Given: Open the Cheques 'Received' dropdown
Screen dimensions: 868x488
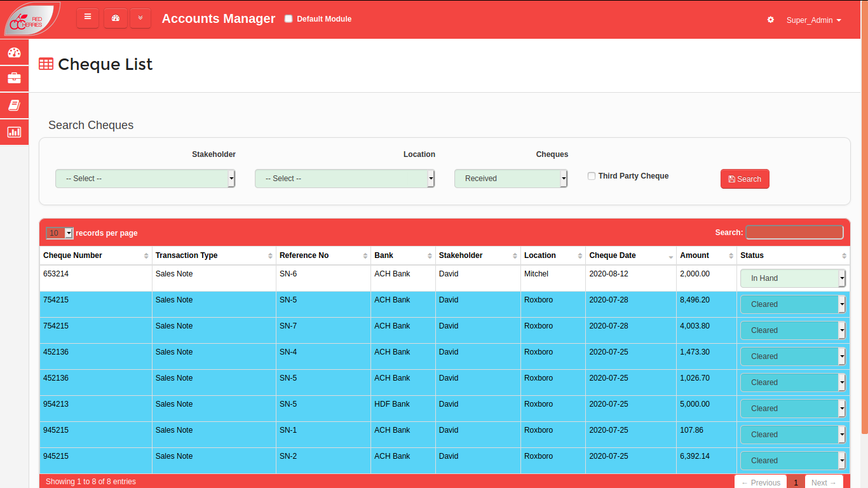Looking at the screenshot, I should (x=510, y=179).
